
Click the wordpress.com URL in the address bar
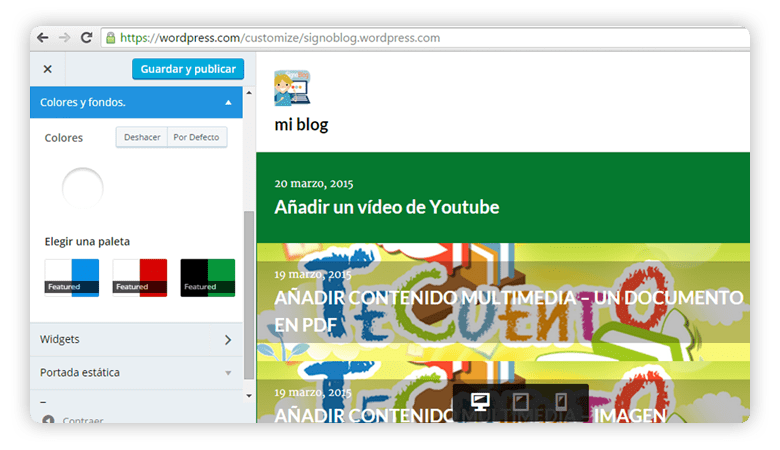point(280,38)
